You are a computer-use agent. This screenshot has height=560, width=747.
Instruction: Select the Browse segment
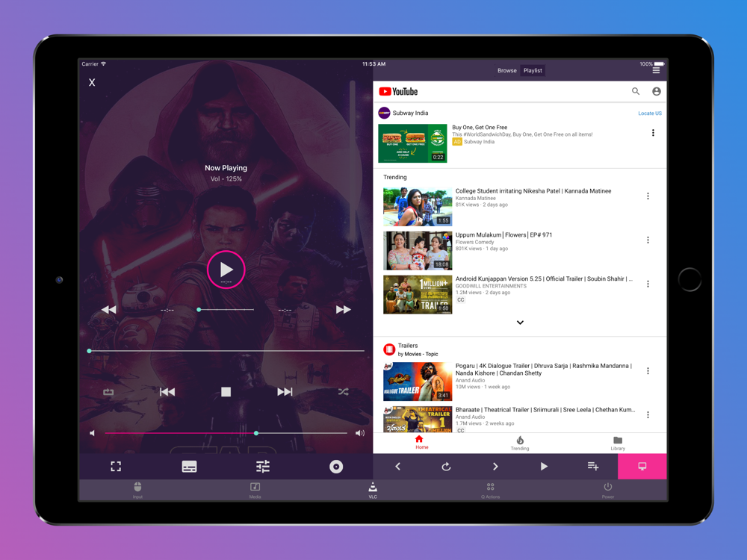(x=507, y=70)
